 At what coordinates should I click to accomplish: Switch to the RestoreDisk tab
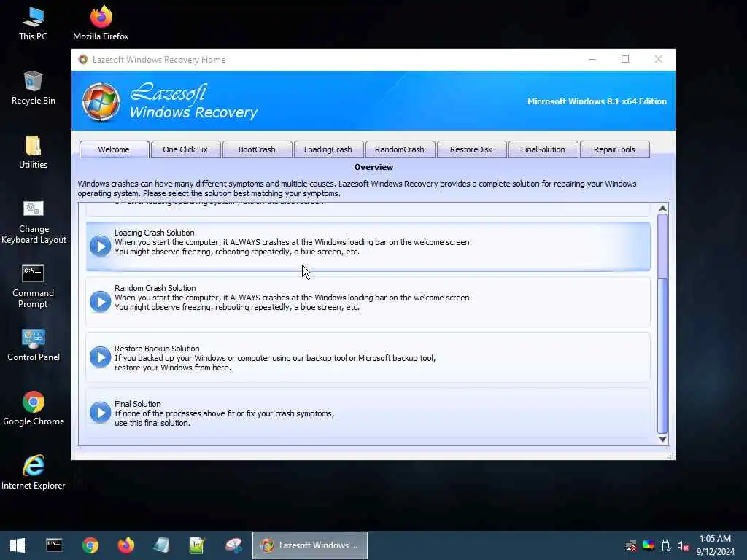[x=471, y=149]
